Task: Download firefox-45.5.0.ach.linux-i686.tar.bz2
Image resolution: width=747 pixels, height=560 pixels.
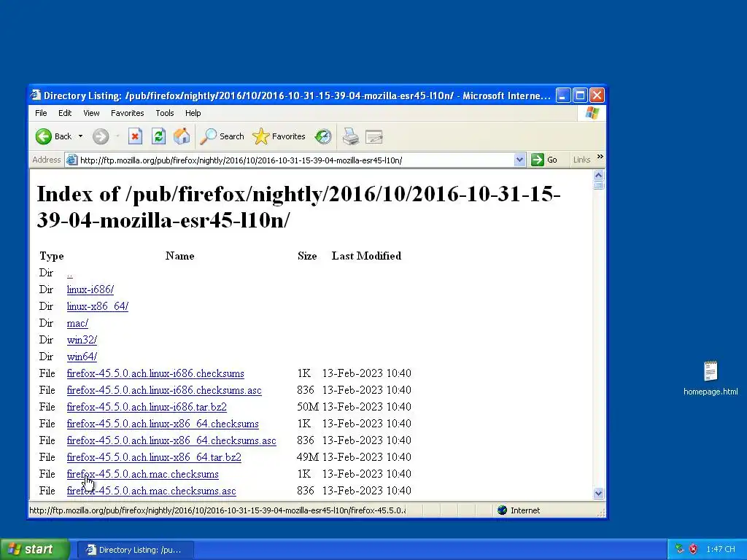Action: (147, 407)
